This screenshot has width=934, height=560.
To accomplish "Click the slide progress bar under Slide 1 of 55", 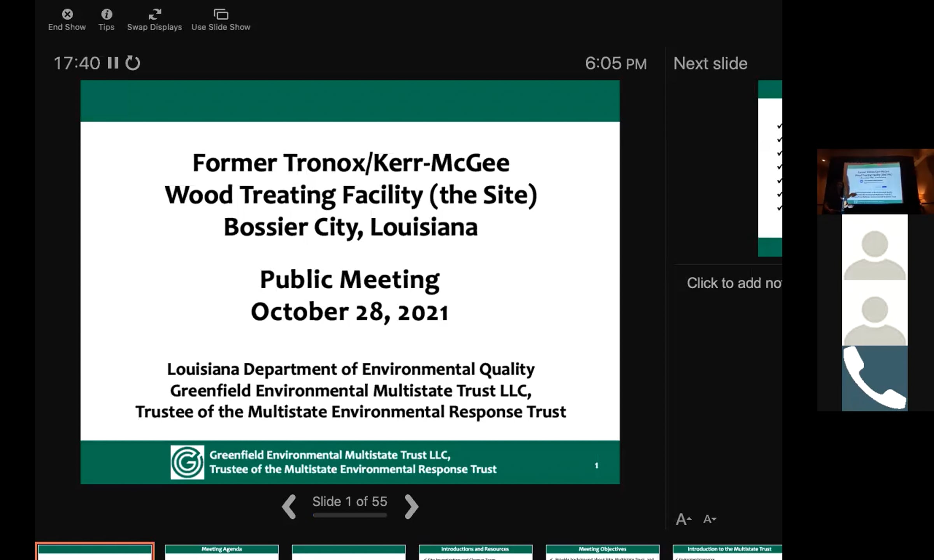I will [350, 515].
